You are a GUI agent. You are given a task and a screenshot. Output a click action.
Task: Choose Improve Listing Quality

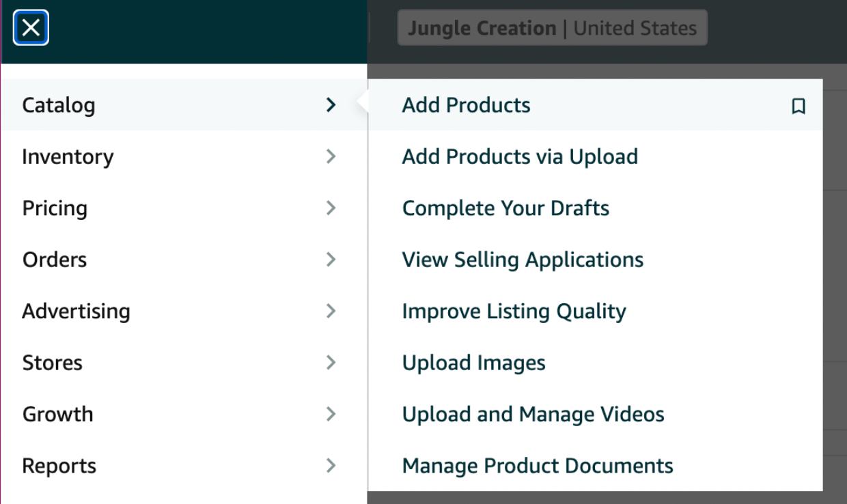[x=514, y=311]
